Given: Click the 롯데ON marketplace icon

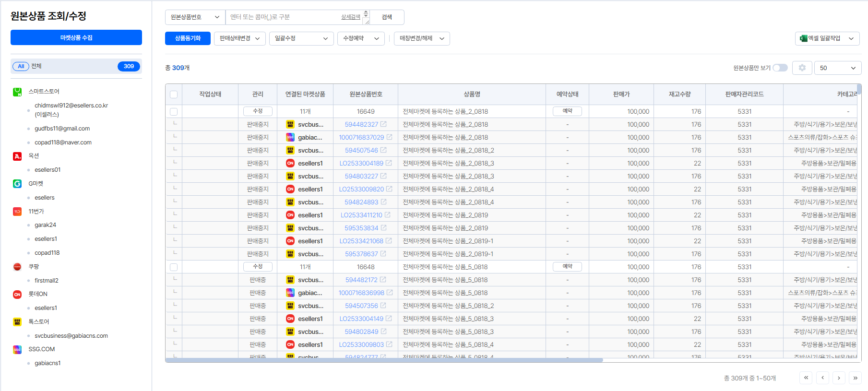Looking at the screenshot, I should [17, 295].
